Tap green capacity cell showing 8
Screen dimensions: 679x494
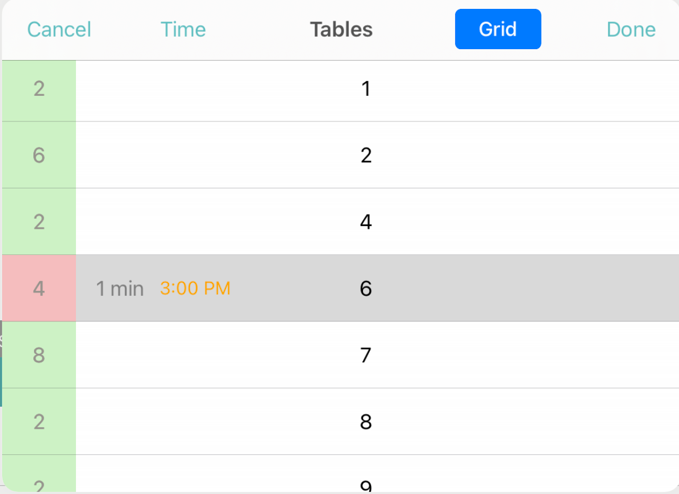[39, 355]
